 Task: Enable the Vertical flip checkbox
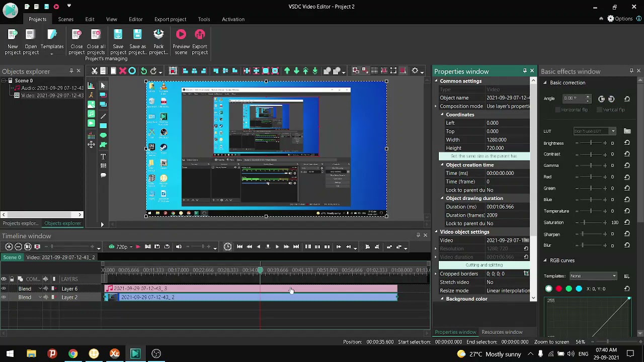pos(599,110)
